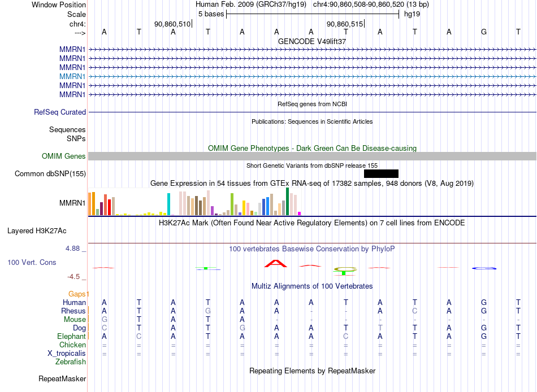Click the gray OMIM Genes track bar
The image size is (537, 392).
312,156
